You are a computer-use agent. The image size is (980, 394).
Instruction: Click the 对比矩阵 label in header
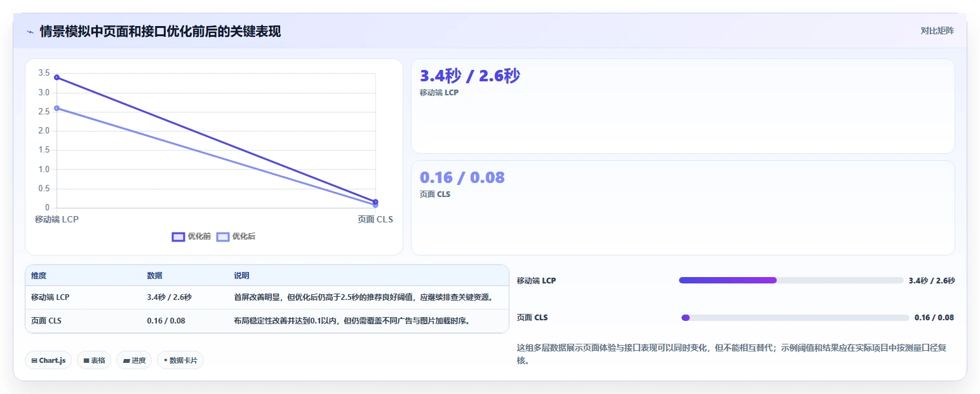point(937,31)
